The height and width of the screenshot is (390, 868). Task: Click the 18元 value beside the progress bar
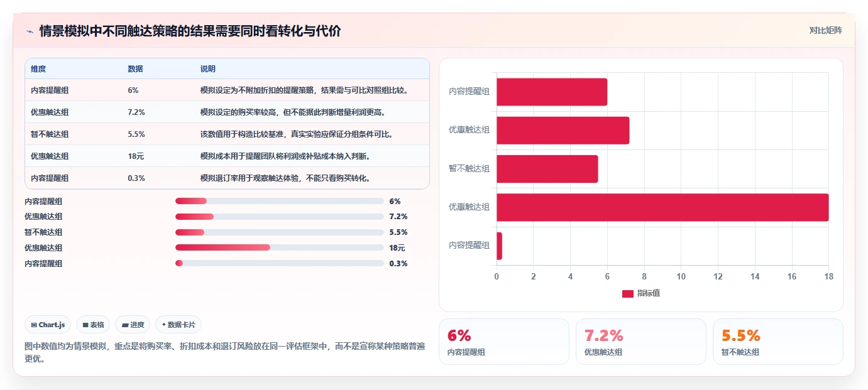[397, 248]
